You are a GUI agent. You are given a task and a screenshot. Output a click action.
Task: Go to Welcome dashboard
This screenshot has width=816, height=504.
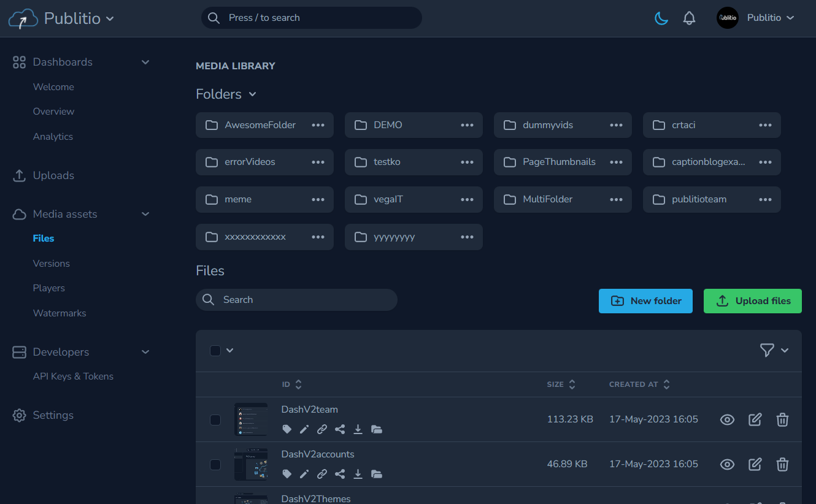[x=53, y=87]
